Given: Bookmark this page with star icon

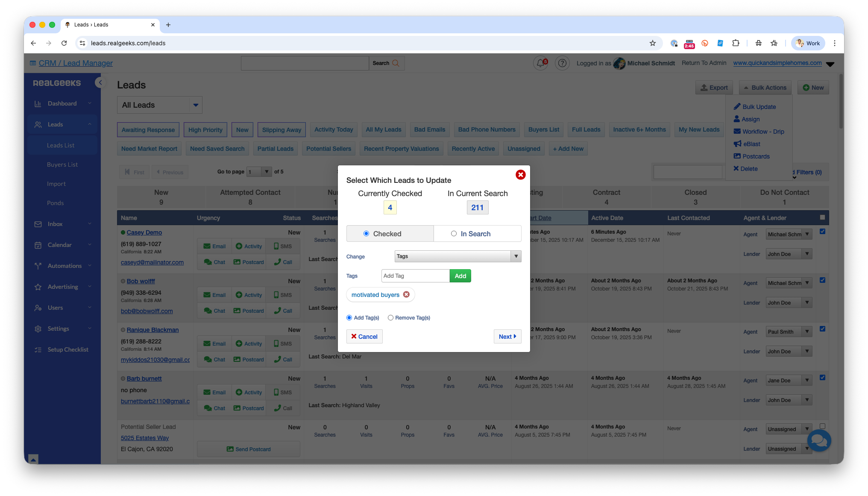Looking at the screenshot, I should tap(652, 43).
